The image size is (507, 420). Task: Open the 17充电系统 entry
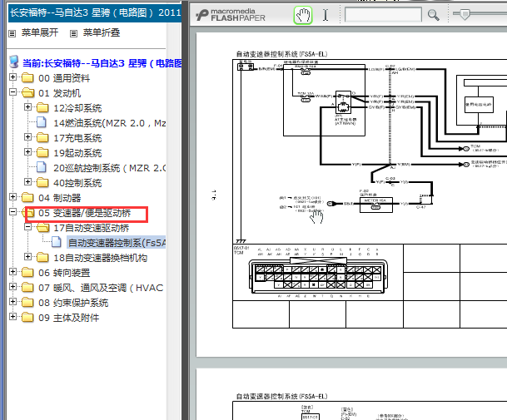[77, 138]
